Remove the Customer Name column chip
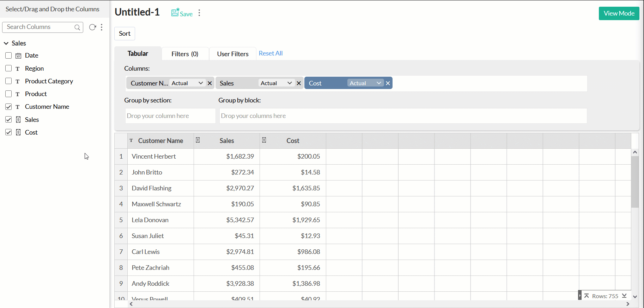This screenshot has width=644, height=308. (x=210, y=83)
